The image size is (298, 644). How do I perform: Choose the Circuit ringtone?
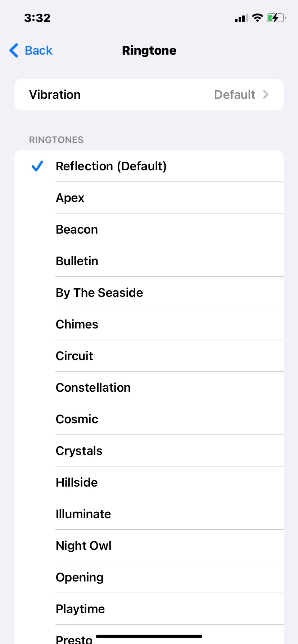pyautogui.click(x=74, y=356)
